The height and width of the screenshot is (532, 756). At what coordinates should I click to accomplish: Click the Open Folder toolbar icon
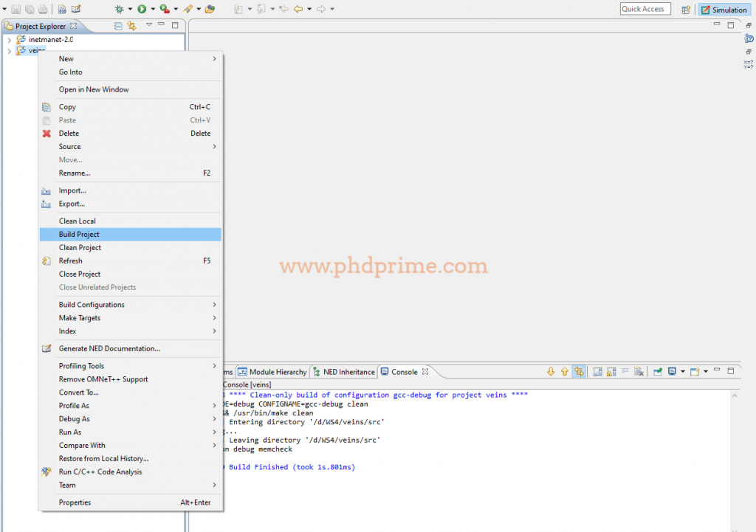pyautogui.click(x=210, y=9)
